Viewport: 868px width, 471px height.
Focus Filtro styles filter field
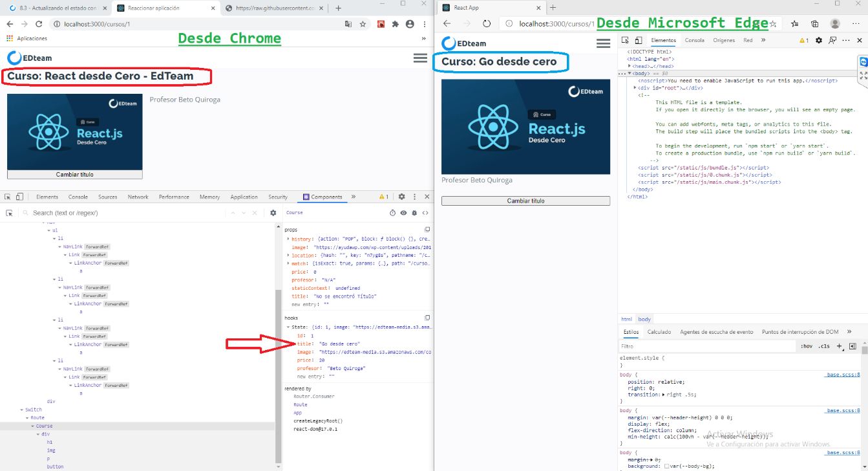pyautogui.click(x=708, y=346)
